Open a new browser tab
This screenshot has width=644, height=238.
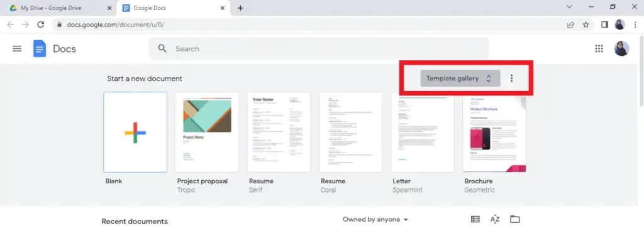(240, 8)
